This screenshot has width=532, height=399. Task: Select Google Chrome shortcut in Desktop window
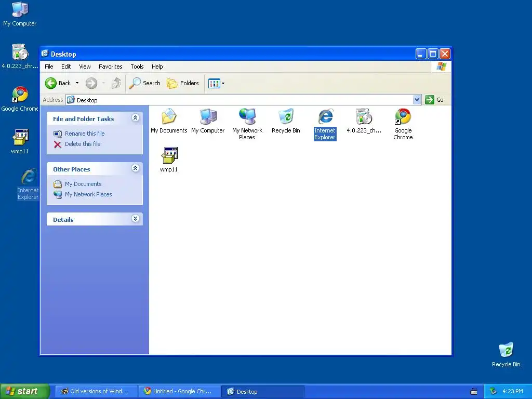coord(403,124)
